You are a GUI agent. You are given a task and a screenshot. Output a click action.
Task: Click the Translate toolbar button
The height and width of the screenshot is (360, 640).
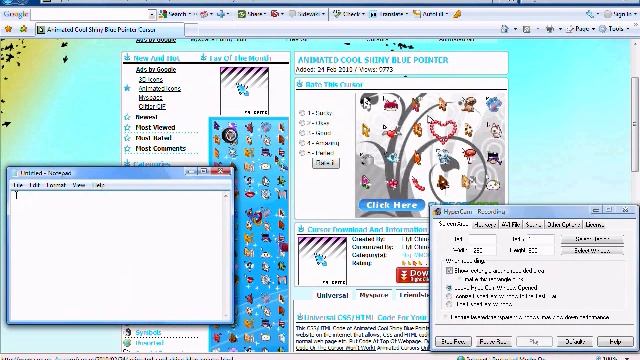[x=386, y=14]
